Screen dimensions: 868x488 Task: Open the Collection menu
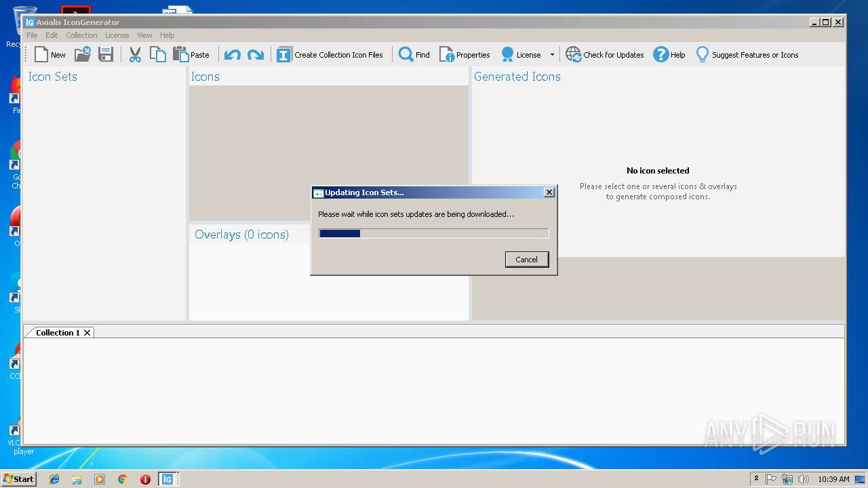(x=81, y=35)
